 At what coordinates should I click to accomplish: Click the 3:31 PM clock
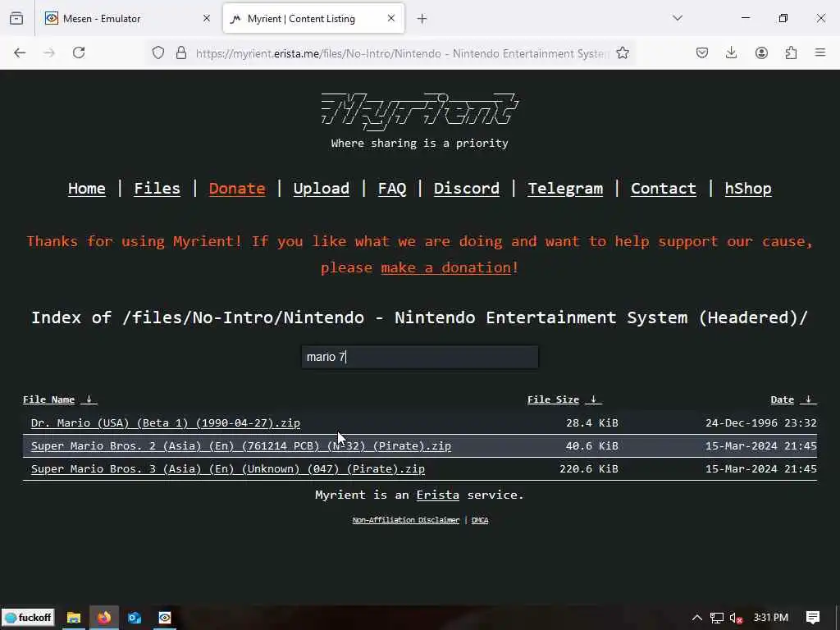[771, 618]
